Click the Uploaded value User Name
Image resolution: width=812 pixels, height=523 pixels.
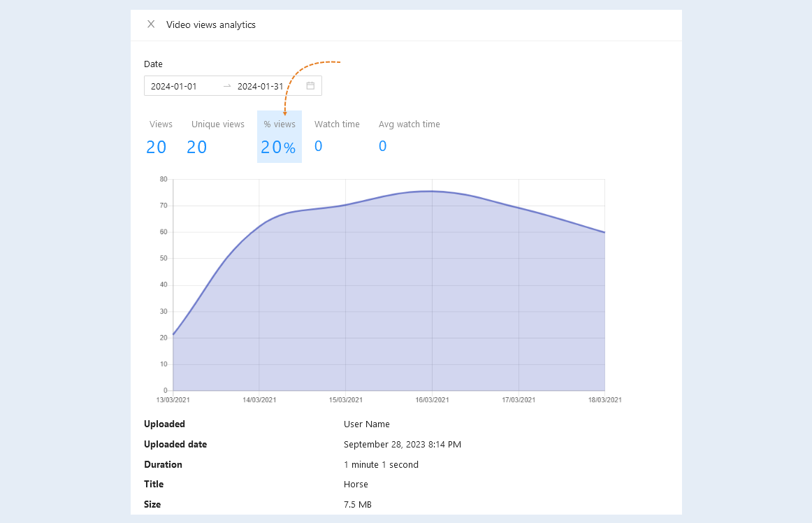tap(367, 424)
